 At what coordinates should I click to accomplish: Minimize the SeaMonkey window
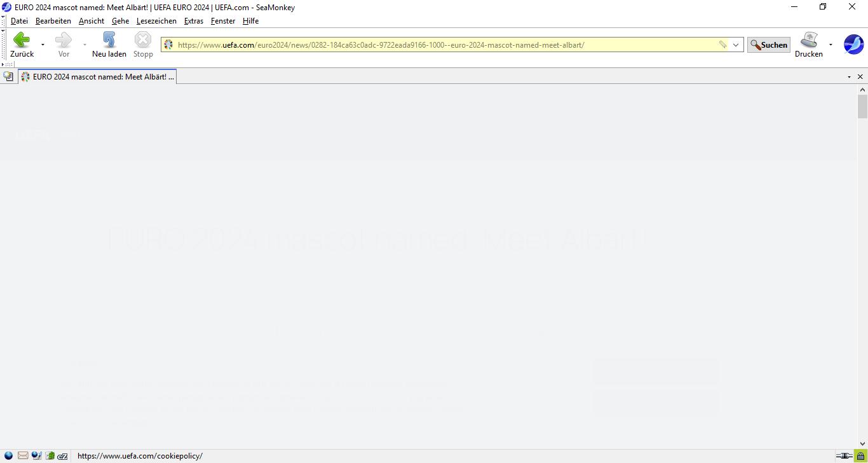[x=794, y=7]
